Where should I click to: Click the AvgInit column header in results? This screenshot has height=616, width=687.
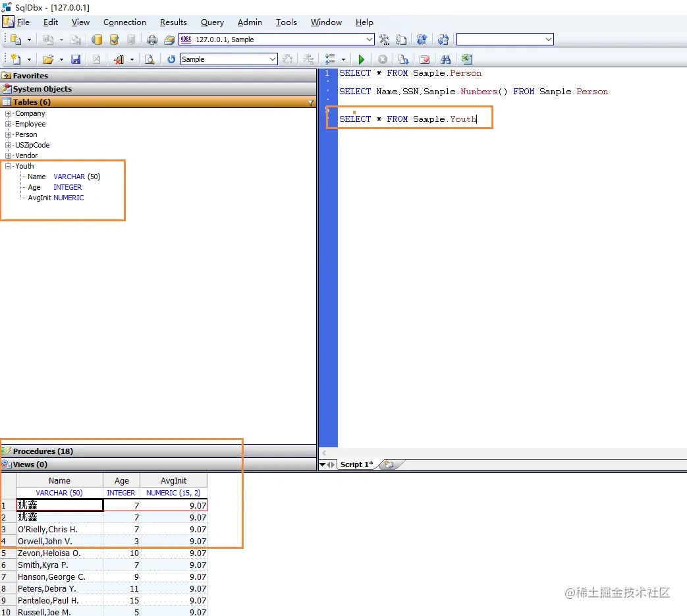[x=173, y=481]
